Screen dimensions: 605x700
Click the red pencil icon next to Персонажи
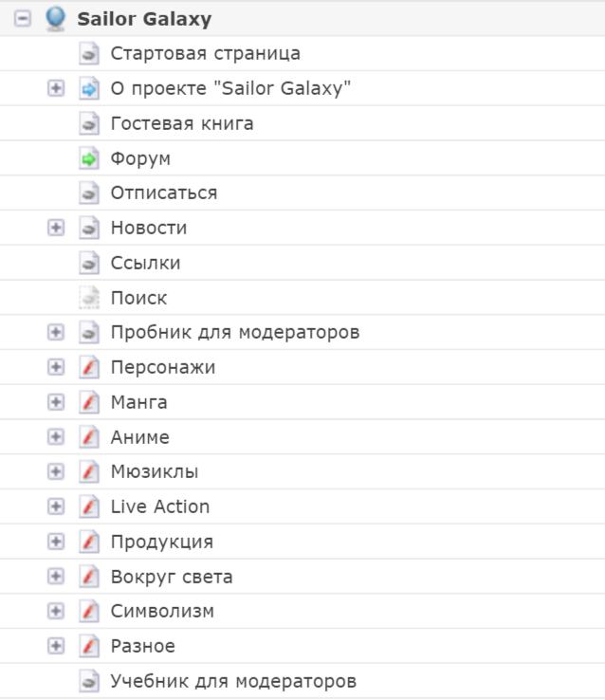tap(89, 367)
